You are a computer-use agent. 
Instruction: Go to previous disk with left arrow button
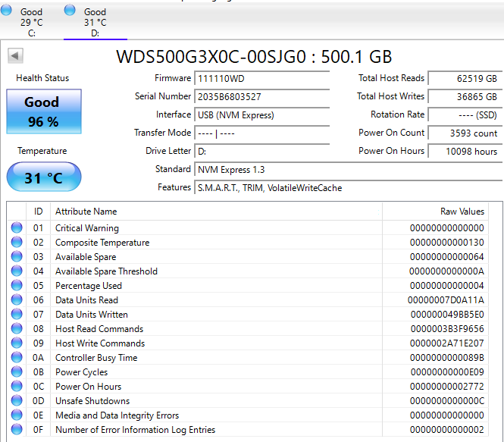(15, 56)
